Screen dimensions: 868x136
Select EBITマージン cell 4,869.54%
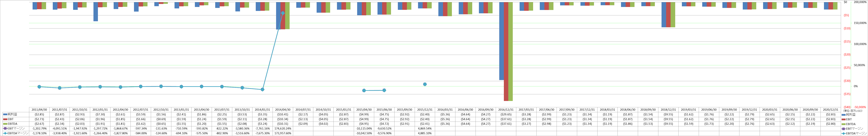click(425, 129)
